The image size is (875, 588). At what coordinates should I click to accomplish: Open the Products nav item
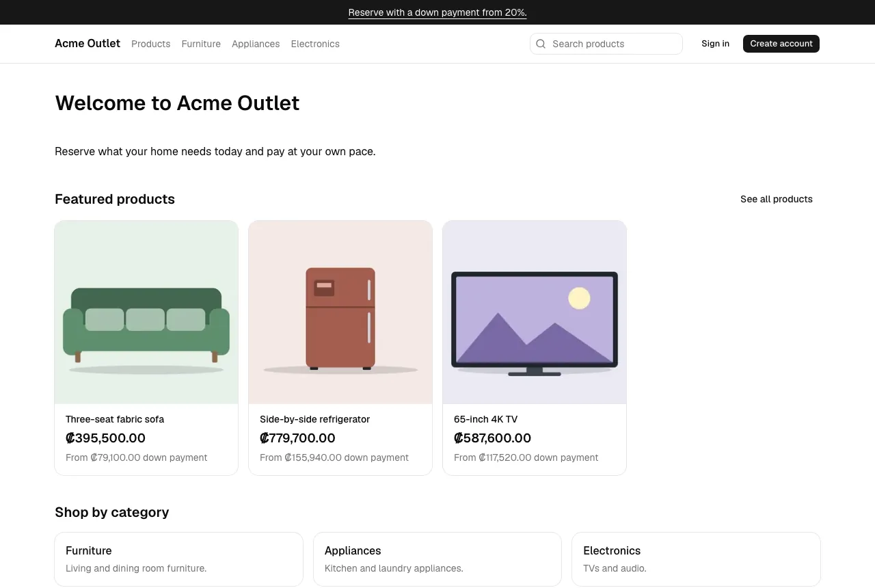(x=150, y=44)
